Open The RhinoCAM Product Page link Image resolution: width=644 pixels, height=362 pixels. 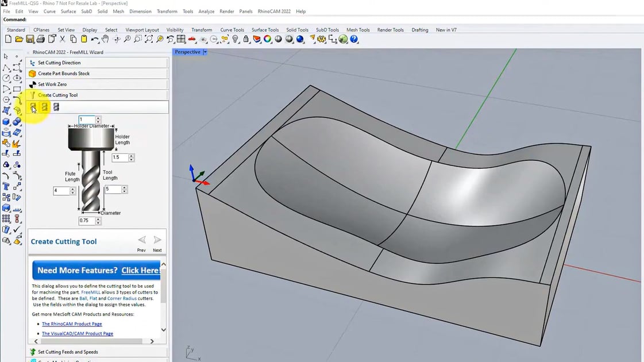pyautogui.click(x=71, y=323)
